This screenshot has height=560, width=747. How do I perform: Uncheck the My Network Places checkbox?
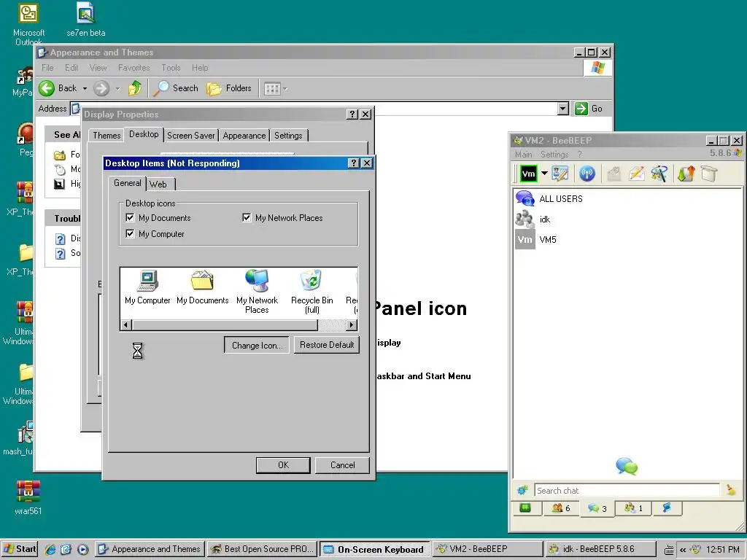pyautogui.click(x=247, y=217)
